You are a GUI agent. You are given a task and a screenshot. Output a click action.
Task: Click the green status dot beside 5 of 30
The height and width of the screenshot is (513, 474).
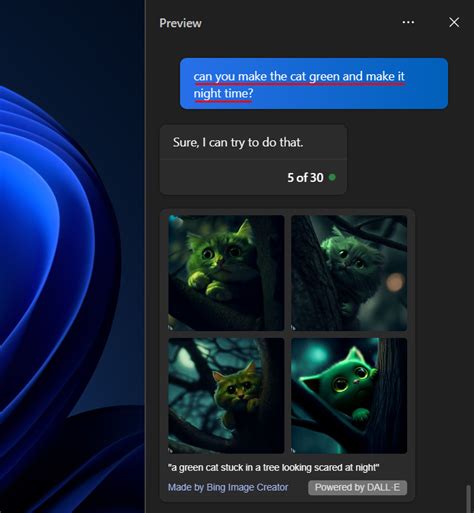tap(332, 177)
